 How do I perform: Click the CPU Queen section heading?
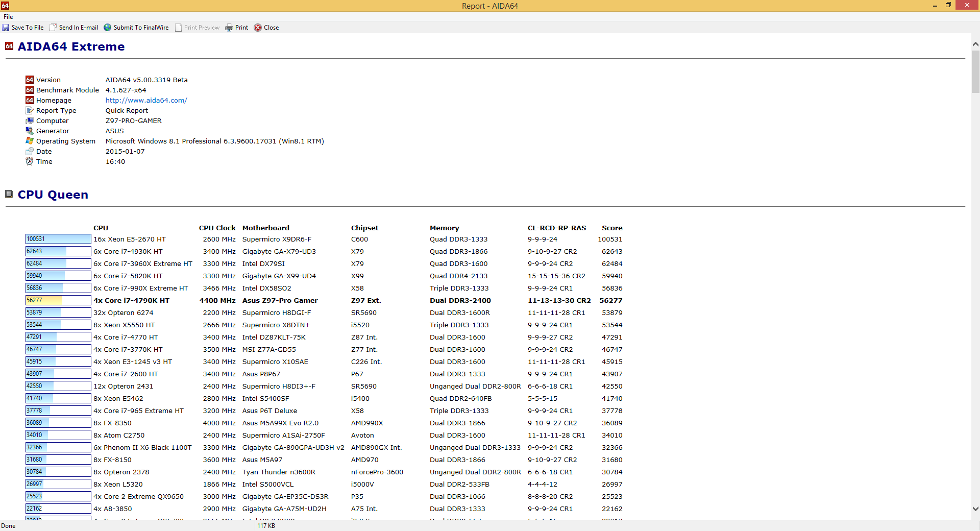(53, 195)
